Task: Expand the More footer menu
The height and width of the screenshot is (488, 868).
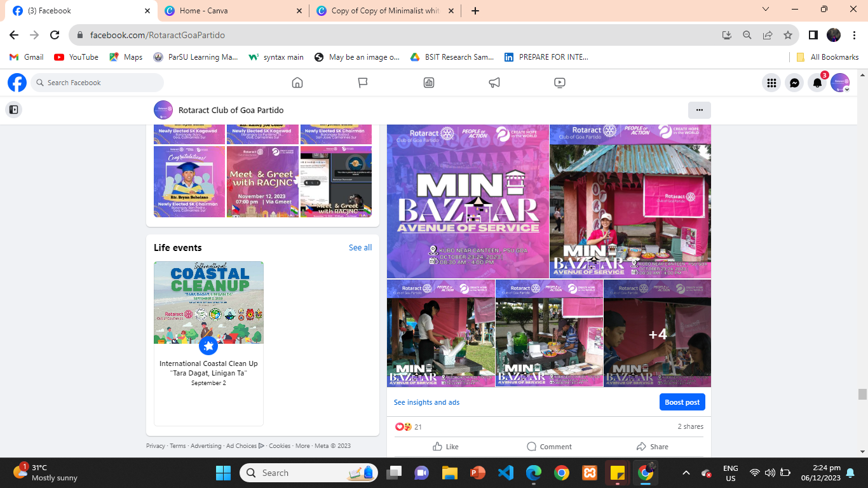Action: coord(302,446)
